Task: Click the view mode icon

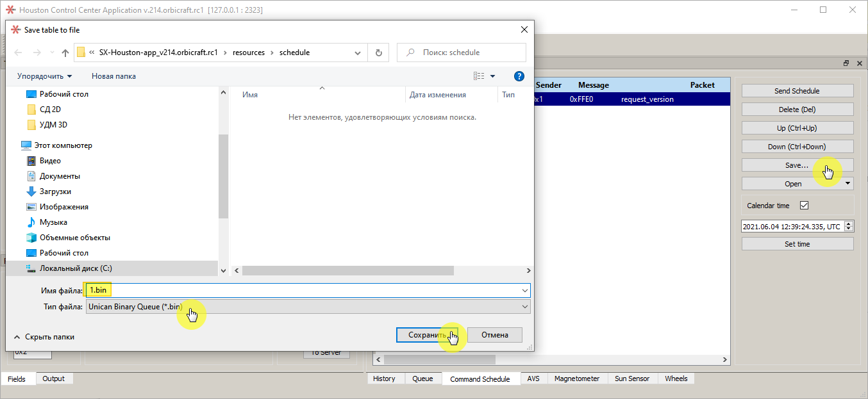Action: click(479, 76)
